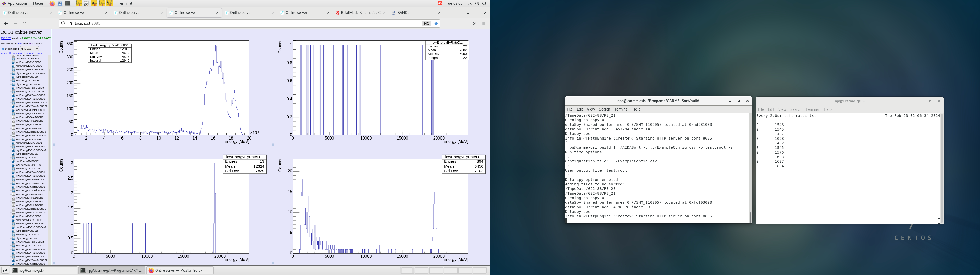Viewport: 980px width, 275px height.
Task: Switch to the IBANDL tab
Action: tap(403, 13)
